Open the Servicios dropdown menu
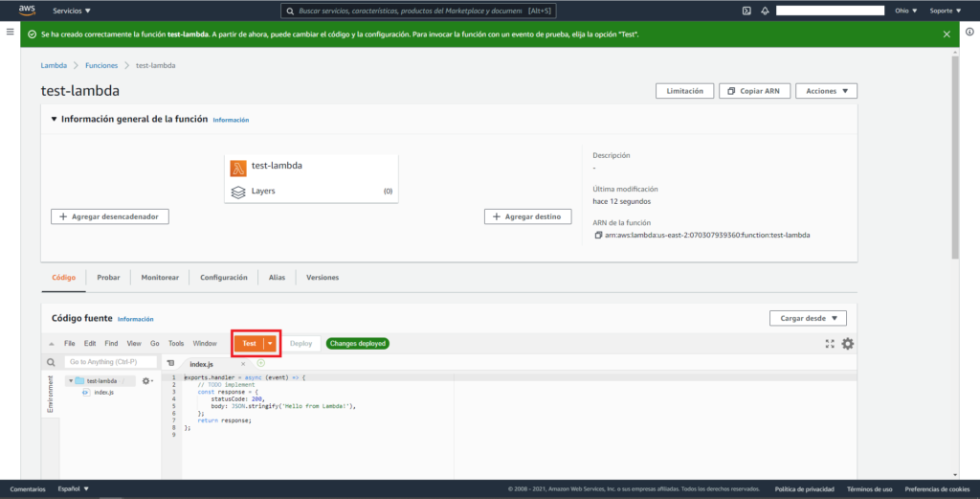Image resolution: width=980 pixels, height=499 pixels. tap(71, 11)
